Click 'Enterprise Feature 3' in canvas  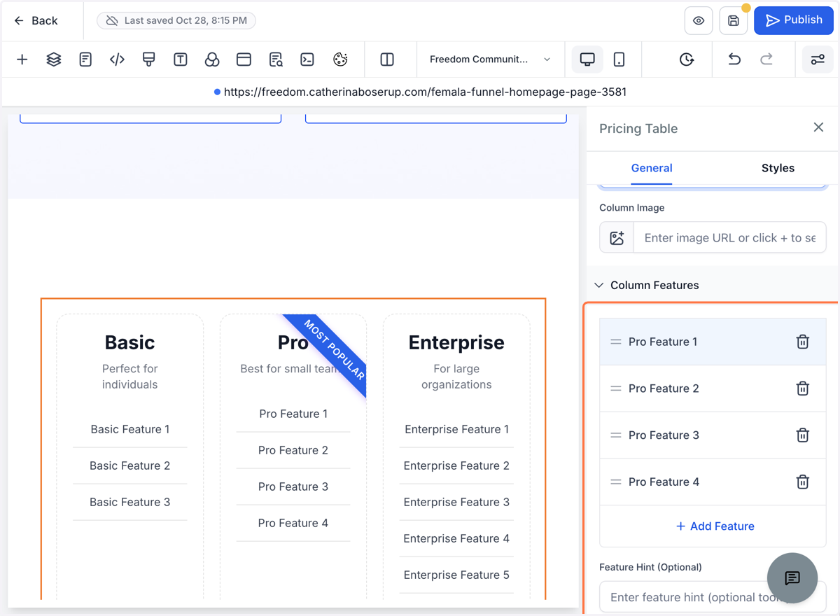click(x=456, y=502)
